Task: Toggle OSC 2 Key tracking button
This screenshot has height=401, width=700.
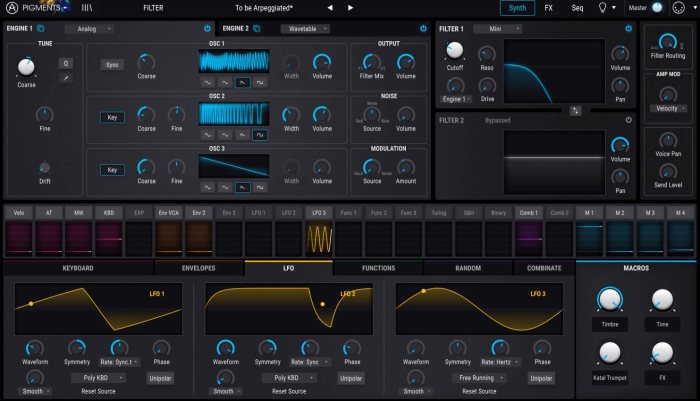Action: [112, 117]
